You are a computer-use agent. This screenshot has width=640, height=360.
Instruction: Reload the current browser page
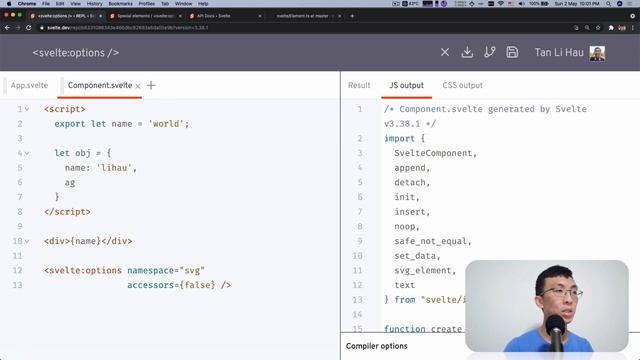(x=29, y=28)
